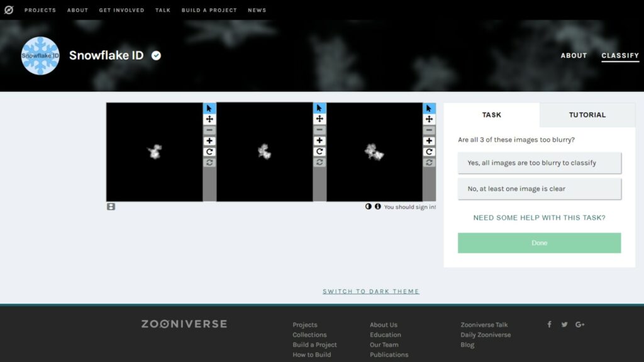The height and width of the screenshot is (362, 644).
Task: Click the second snowflake image
Action: [265, 152]
